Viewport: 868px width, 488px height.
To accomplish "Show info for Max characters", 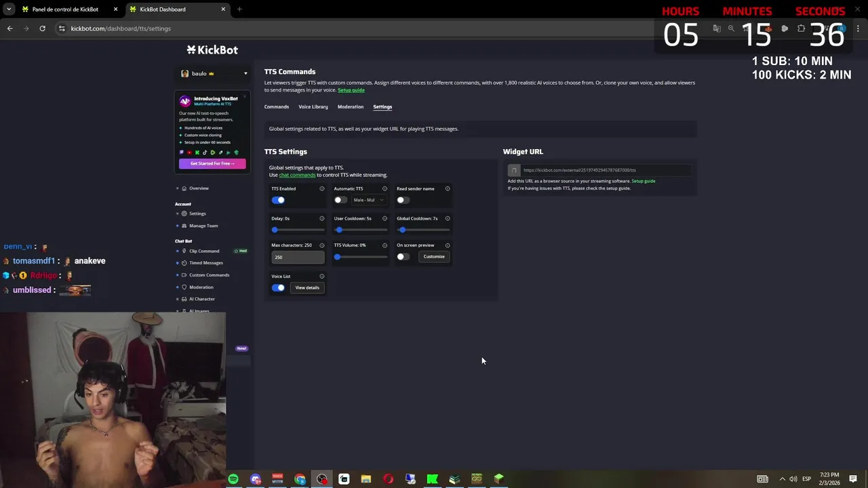I will pos(322,245).
